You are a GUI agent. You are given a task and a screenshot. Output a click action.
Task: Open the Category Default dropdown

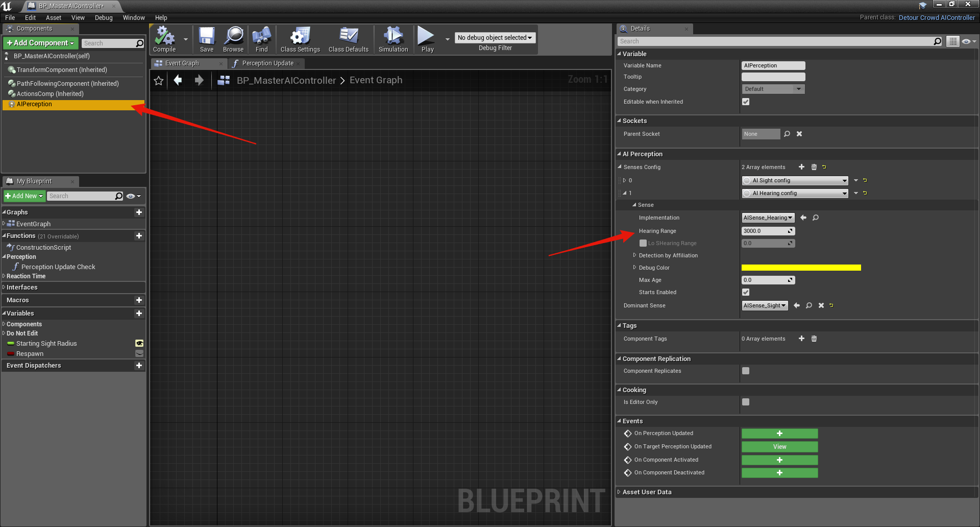pos(773,89)
